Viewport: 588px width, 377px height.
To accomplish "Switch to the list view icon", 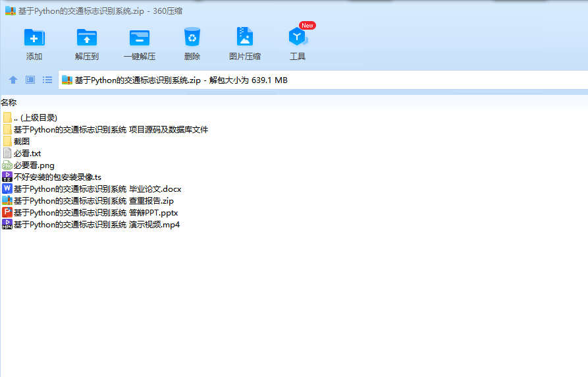I will point(47,80).
